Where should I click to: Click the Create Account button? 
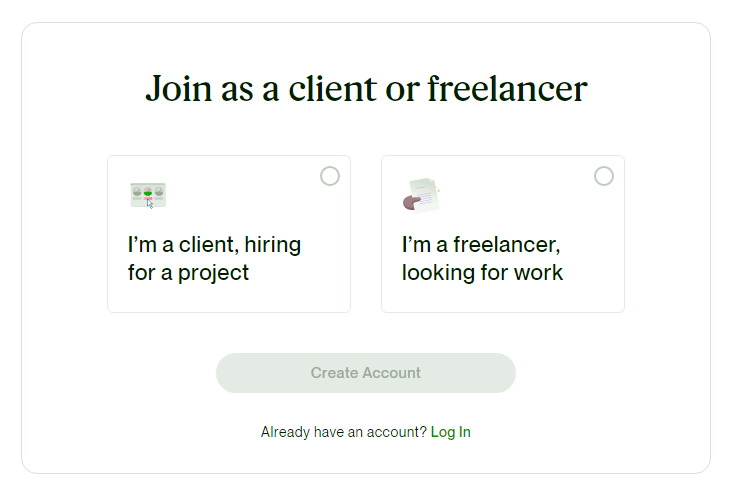pyautogui.click(x=366, y=373)
